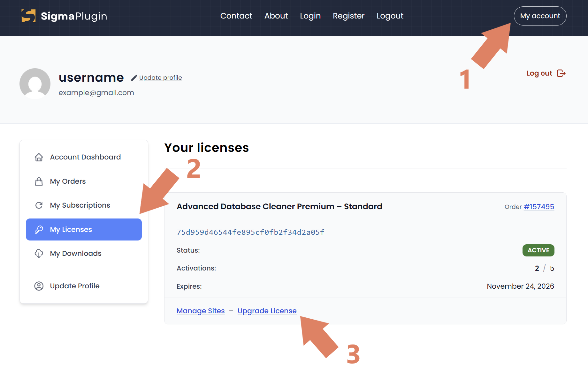The height and width of the screenshot is (370, 588).
Task: Open the Contact page from the navigation
Action: [x=236, y=16]
